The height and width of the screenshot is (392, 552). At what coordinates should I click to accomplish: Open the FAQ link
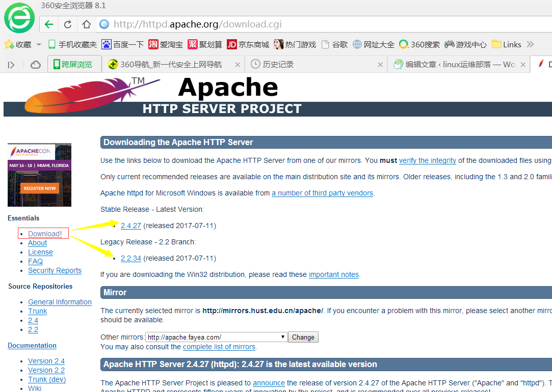click(35, 261)
